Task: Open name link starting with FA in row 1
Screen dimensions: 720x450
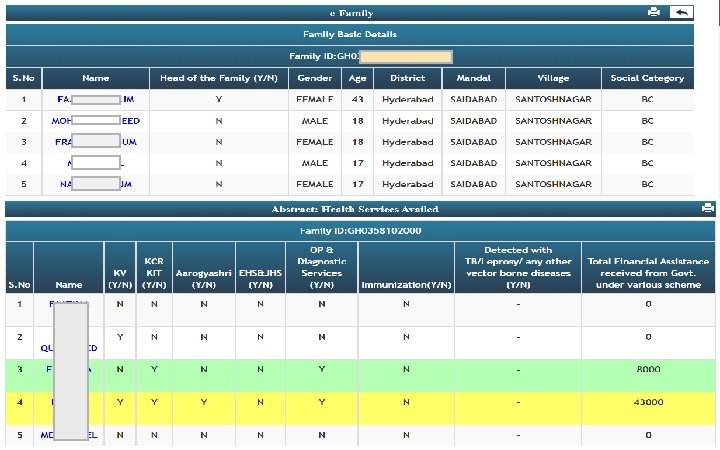Action: click(96, 99)
